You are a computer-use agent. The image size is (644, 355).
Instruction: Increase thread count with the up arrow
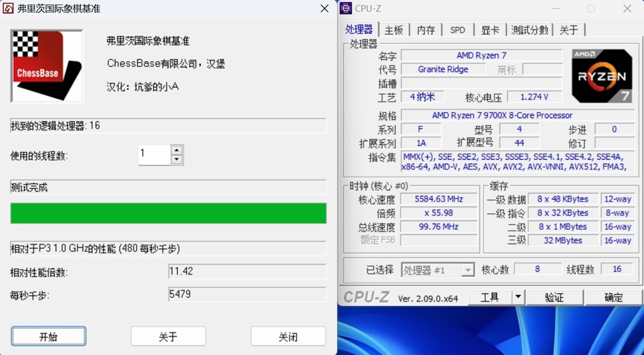point(177,150)
